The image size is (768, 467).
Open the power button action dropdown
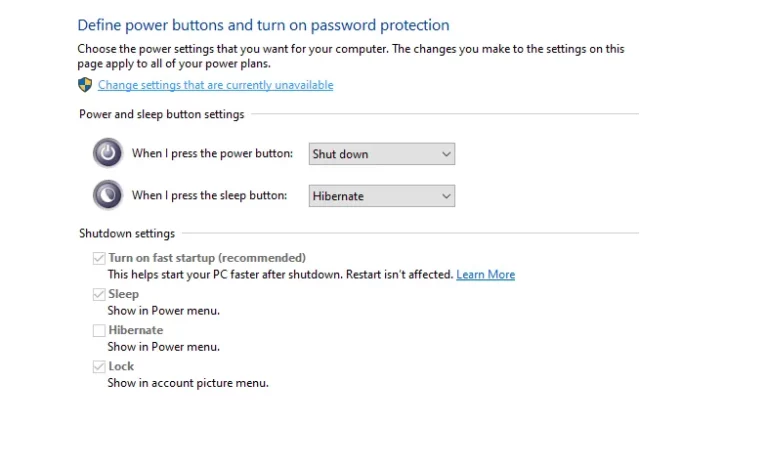tap(382, 154)
